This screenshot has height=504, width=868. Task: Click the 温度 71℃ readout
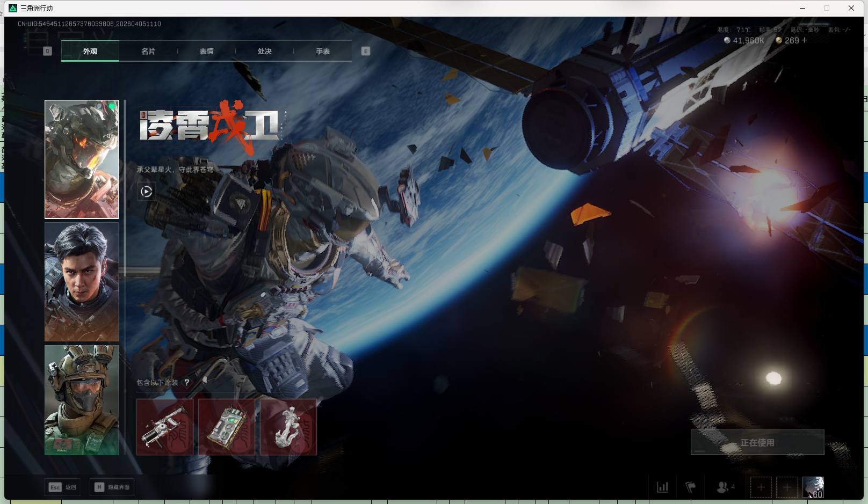(734, 30)
